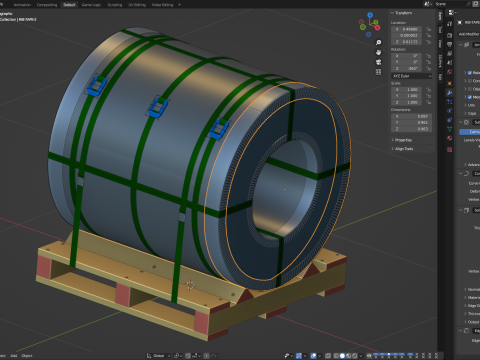The image size is (480, 360).
Task: Uncheck the Merge checkbox in the modifier
Action: pyautogui.click(x=470, y=97)
